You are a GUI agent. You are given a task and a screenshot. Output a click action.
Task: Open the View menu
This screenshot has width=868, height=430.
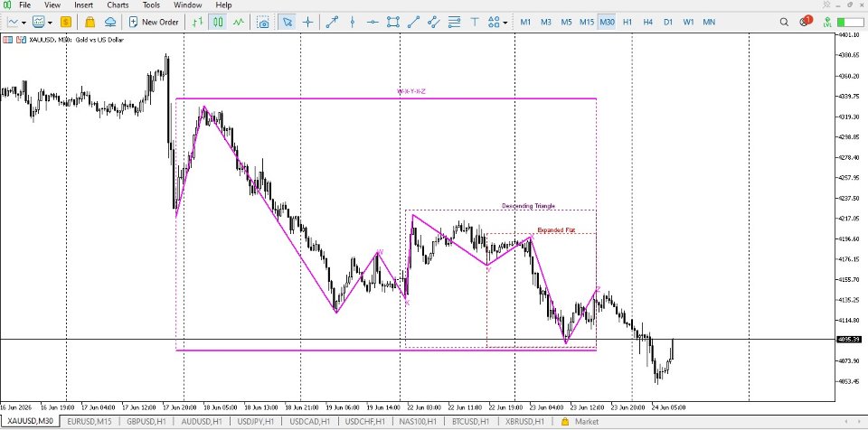[52, 5]
